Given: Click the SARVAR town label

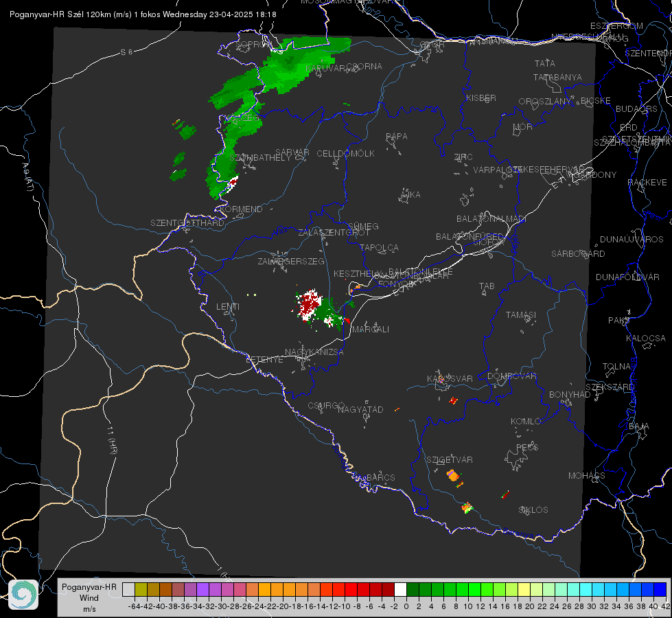Looking at the screenshot, I should tap(292, 152).
